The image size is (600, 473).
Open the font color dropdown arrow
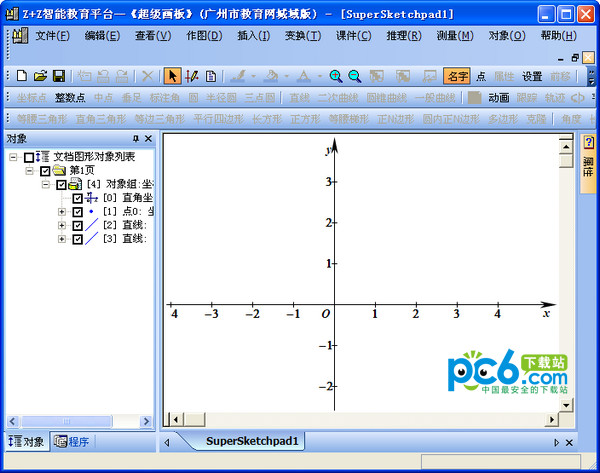(x=320, y=76)
